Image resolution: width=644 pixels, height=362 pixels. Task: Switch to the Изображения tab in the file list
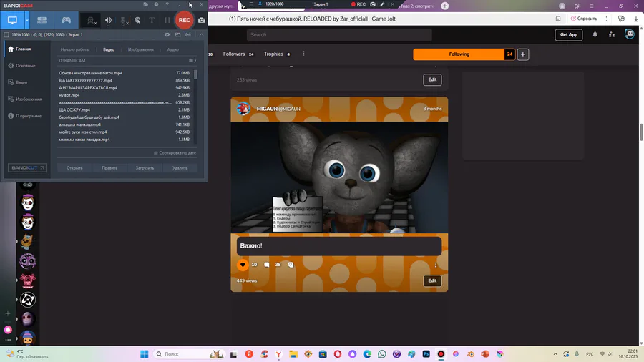[x=140, y=49]
